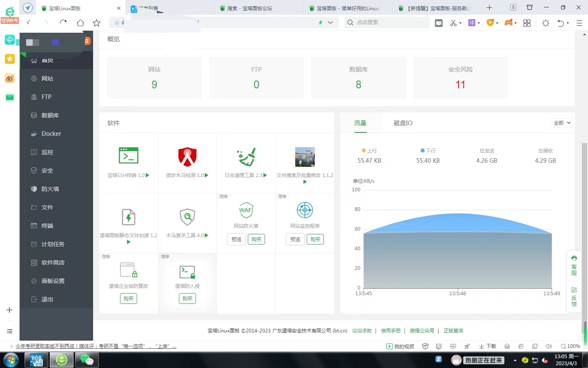Click the green arrow after 宝塔SSH终端 1.0

147,175
